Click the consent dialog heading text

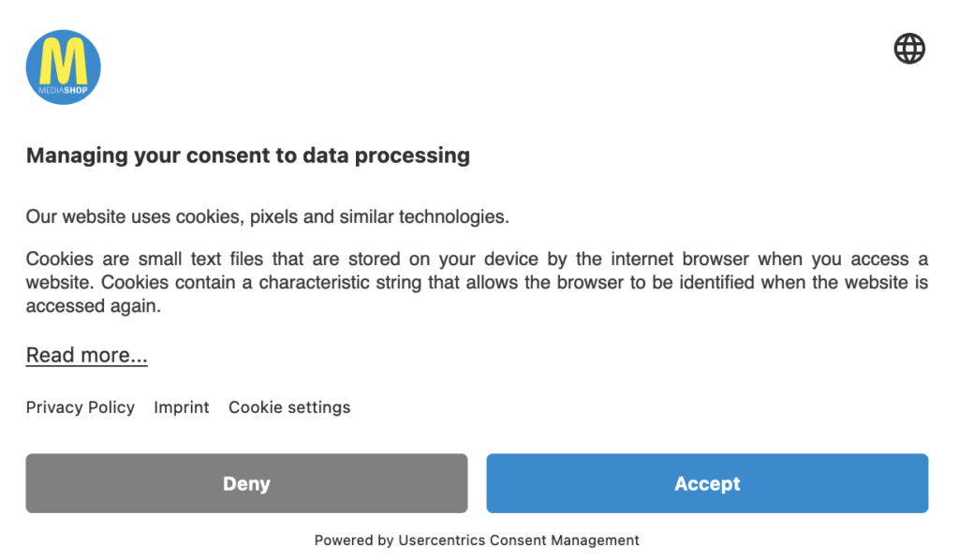point(247,155)
